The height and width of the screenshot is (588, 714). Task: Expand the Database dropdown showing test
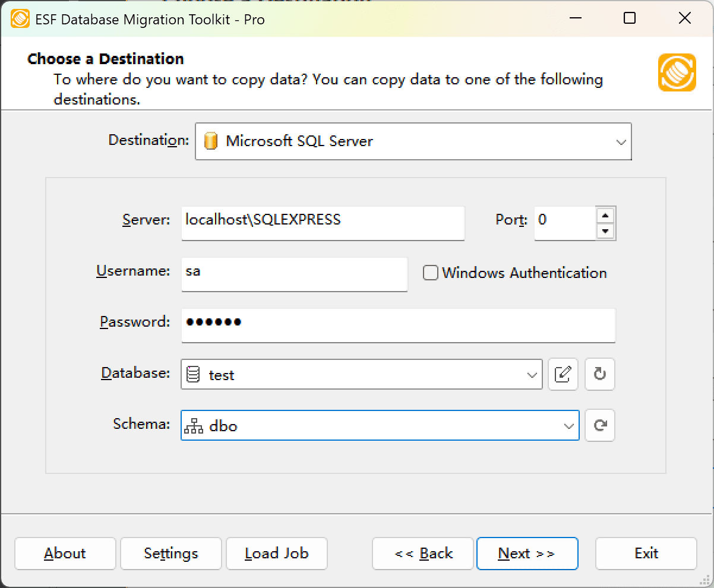(530, 374)
